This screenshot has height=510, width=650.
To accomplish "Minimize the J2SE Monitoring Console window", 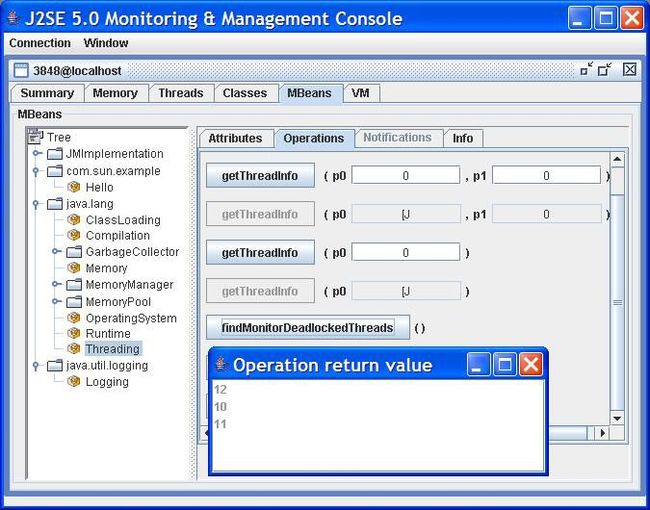I will (579, 18).
